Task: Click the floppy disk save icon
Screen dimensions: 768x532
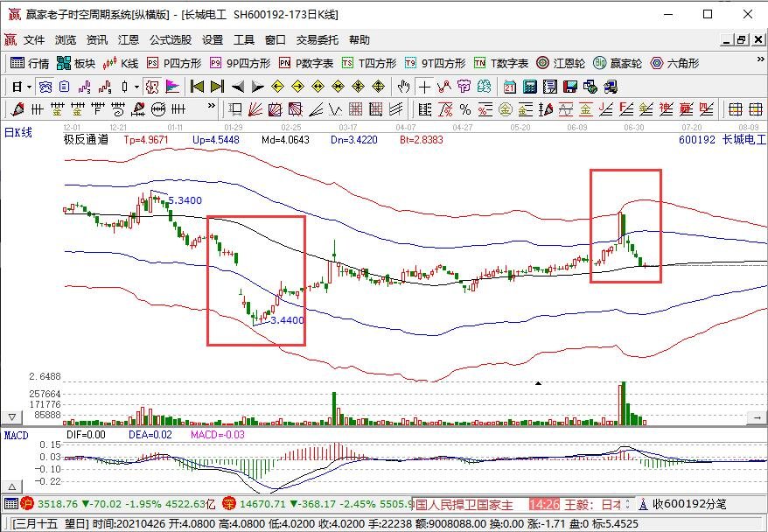Action: (x=570, y=87)
